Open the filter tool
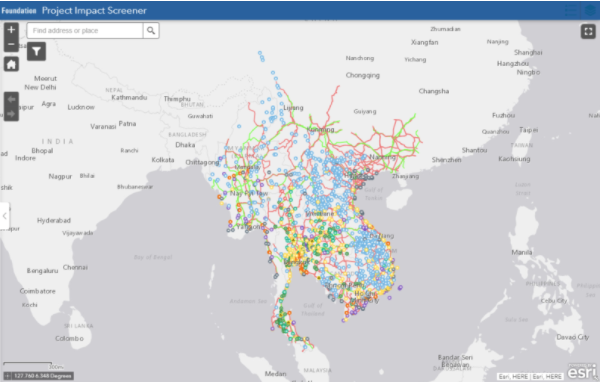614x390 pixels. (36, 51)
